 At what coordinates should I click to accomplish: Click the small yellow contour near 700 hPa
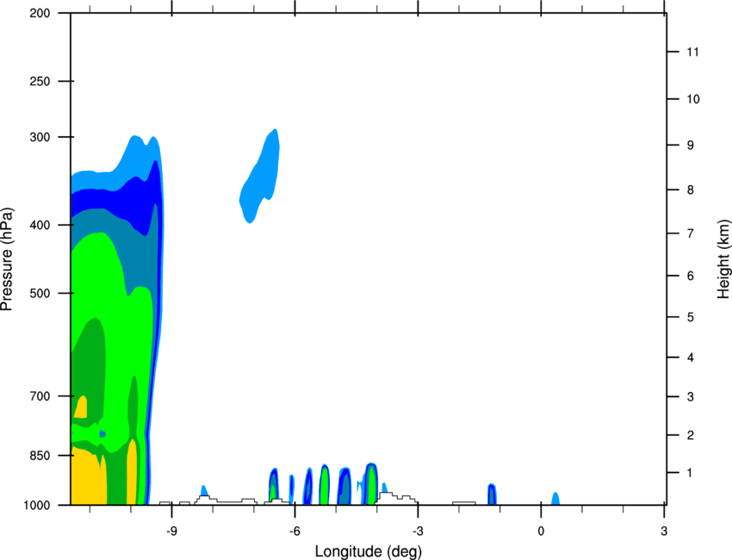(x=81, y=408)
